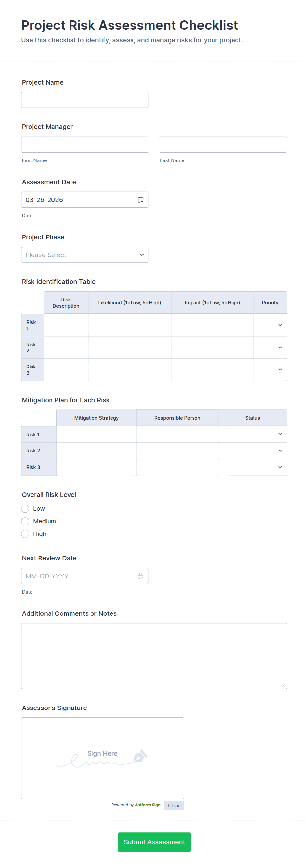This screenshot has height=868, width=305.
Task: Select the Medium risk level option
Action: point(25,521)
